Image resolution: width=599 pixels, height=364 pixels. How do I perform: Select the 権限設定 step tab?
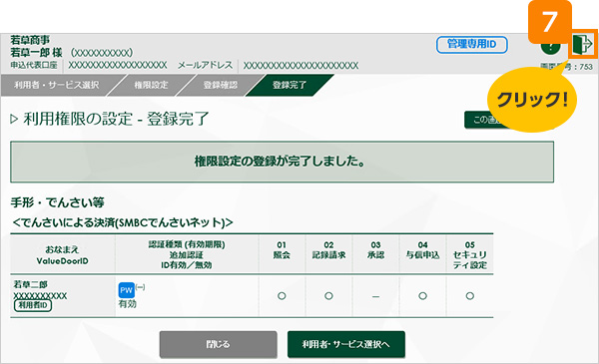click(x=151, y=85)
